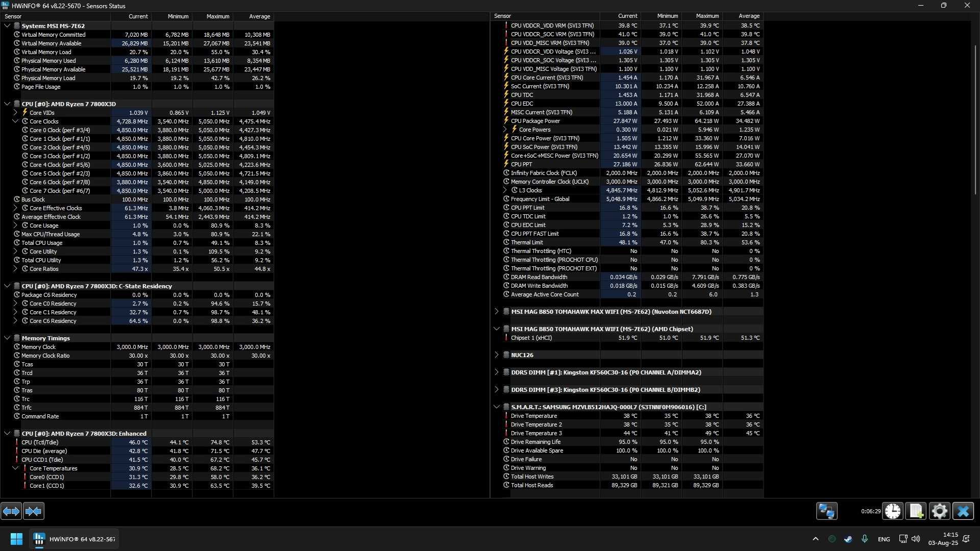
Task: Collapse the S.M.A.R.T. SAMSUNG drive group
Action: pyautogui.click(x=497, y=407)
